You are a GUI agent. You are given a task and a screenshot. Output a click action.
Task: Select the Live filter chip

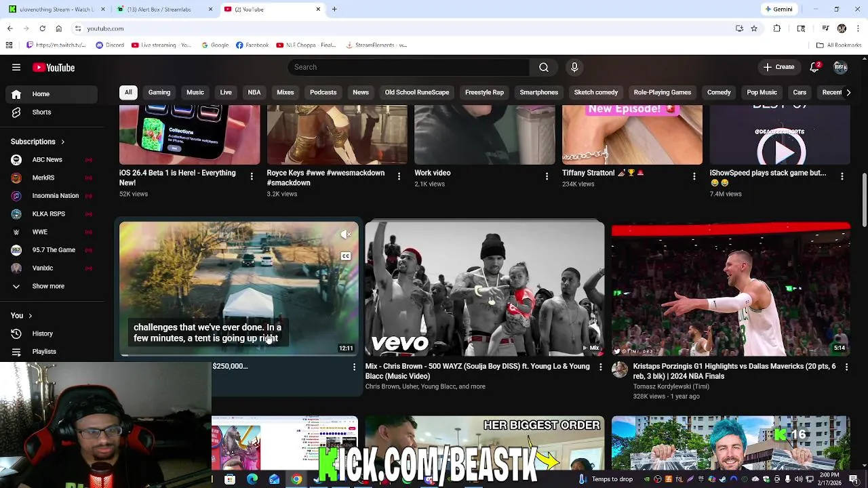pos(226,92)
